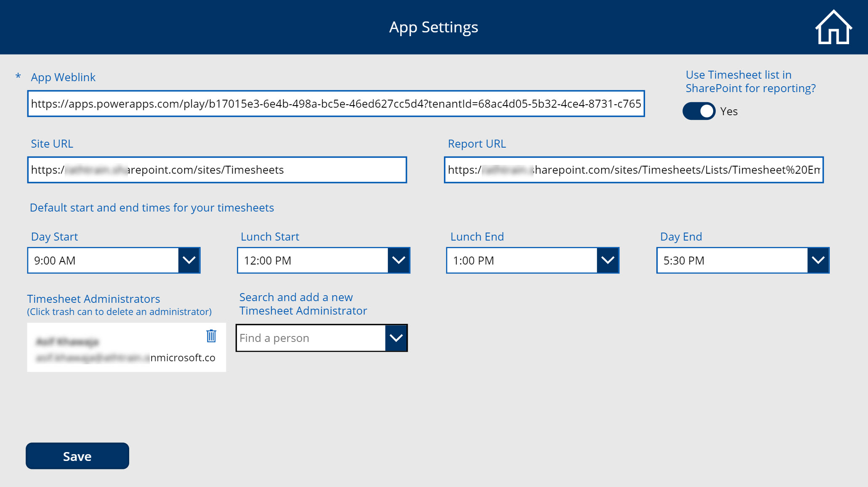Click the App Settings title bar
This screenshot has height=487, width=868.
click(434, 26)
